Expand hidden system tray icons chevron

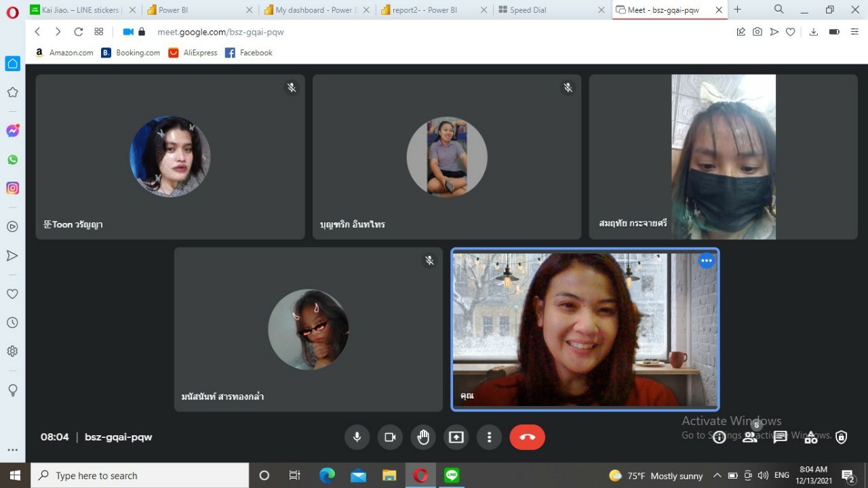pyautogui.click(x=717, y=476)
